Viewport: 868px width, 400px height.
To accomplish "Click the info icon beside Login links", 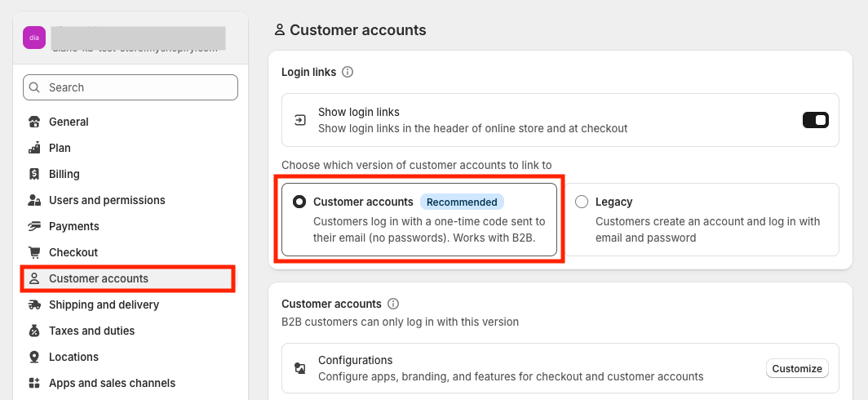I will [348, 72].
